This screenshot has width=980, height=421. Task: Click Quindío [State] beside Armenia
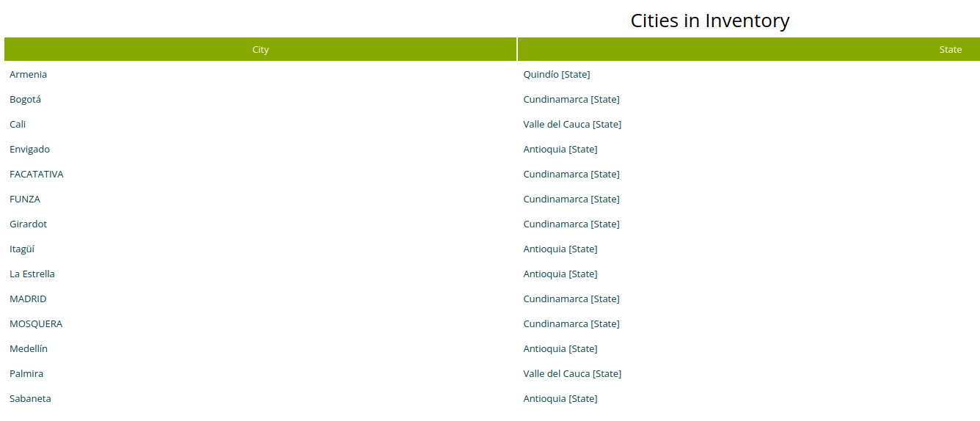[x=556, y=75]
